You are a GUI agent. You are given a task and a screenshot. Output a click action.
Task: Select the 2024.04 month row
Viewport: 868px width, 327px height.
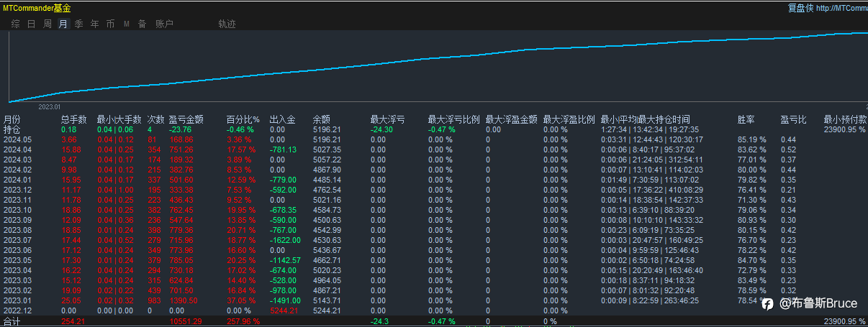pyautogui.click(x=434, y=149)
